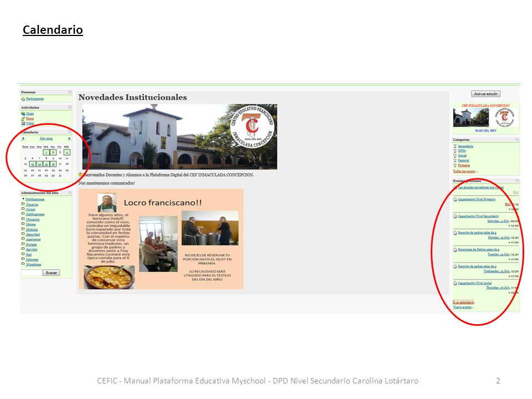Click the Saturday, 4 July date link
This screenshot has width=532, height=399.
click(x=498, y=221)
